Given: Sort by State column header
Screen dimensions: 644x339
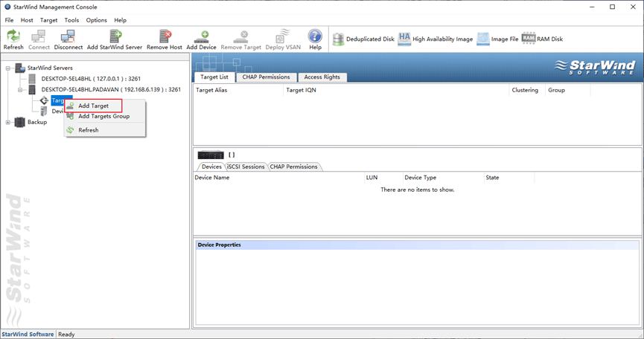Looking at the screenshot, I should click(x=509, y=178).
